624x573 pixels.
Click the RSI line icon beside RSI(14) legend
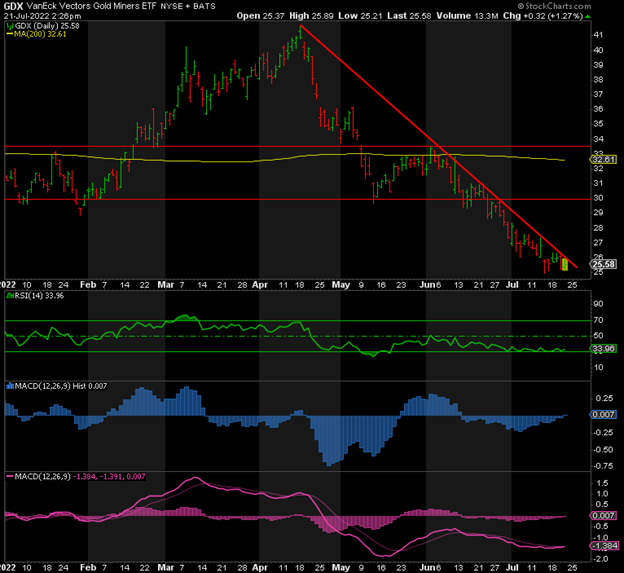pyautogui.click(x=10, y=296)
